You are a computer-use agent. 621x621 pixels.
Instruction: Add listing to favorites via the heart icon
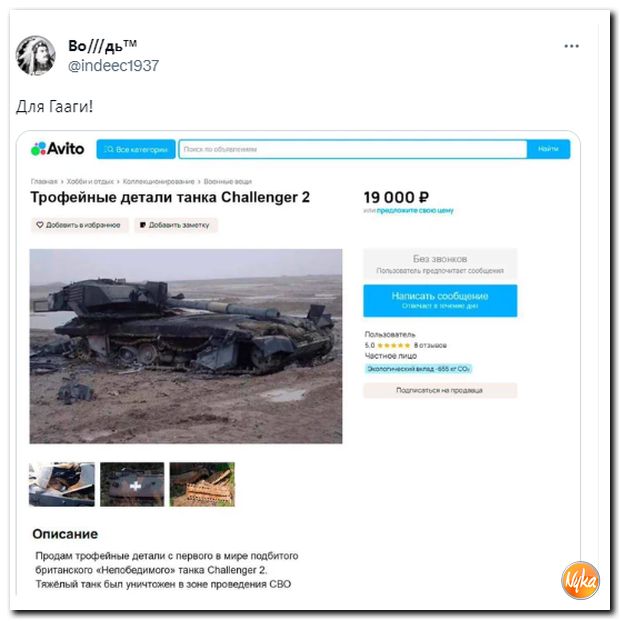point(80,225)
